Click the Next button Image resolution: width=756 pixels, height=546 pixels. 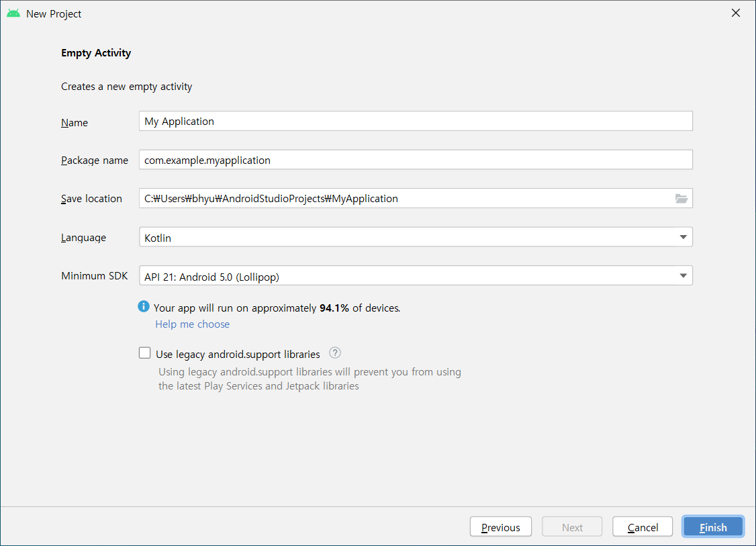pos(572,527)
